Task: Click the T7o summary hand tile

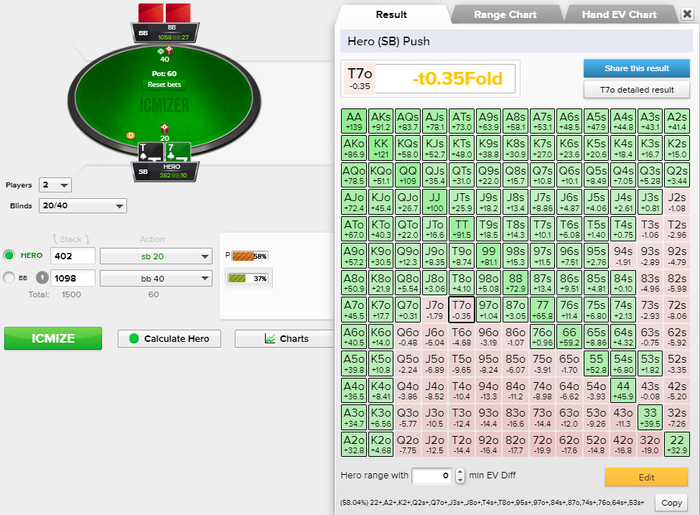Action: 360,79
